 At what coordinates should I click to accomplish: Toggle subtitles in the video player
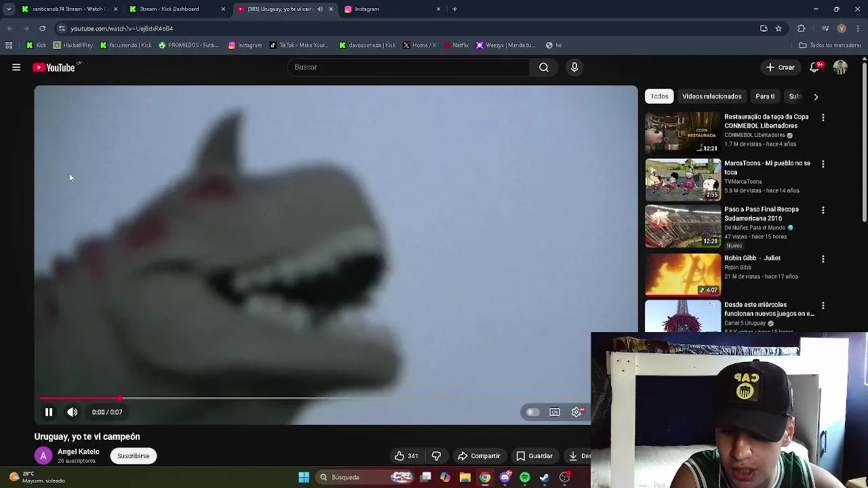[555, 412]
